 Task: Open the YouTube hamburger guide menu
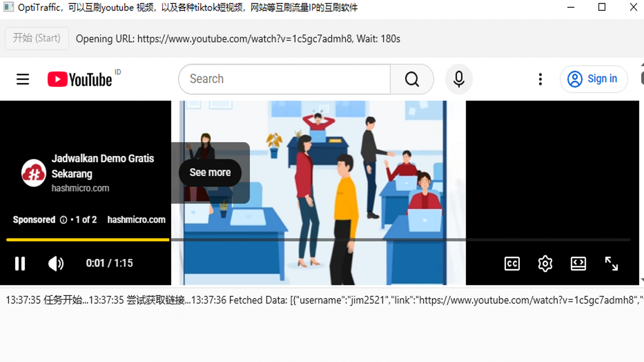click(23, 79)
